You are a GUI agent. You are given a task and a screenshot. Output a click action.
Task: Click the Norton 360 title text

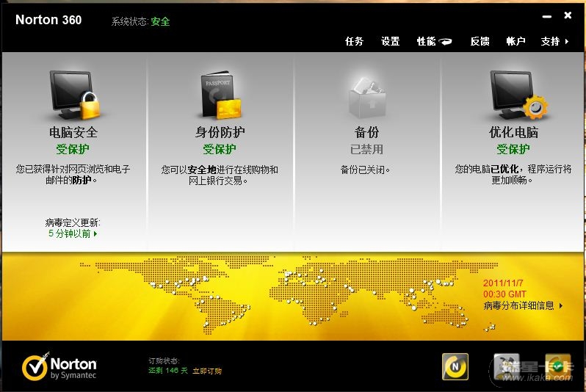pos(48,20)
